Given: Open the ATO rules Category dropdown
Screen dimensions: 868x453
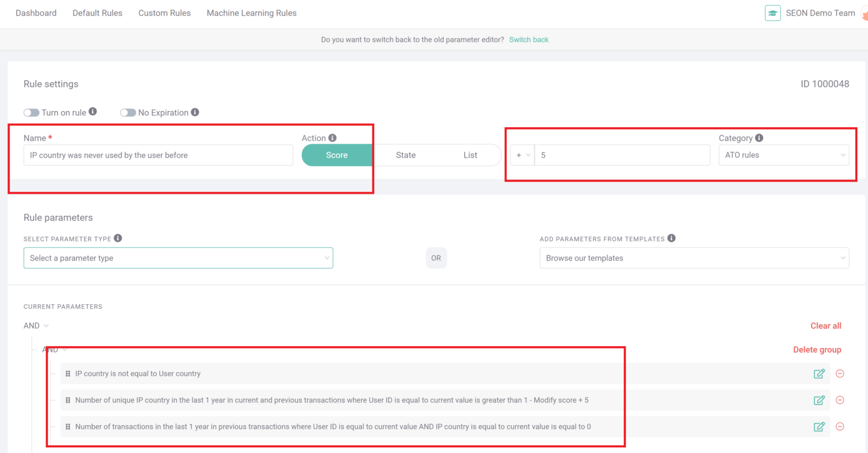Looking at the screenshot, I should (x=783, y=155).
